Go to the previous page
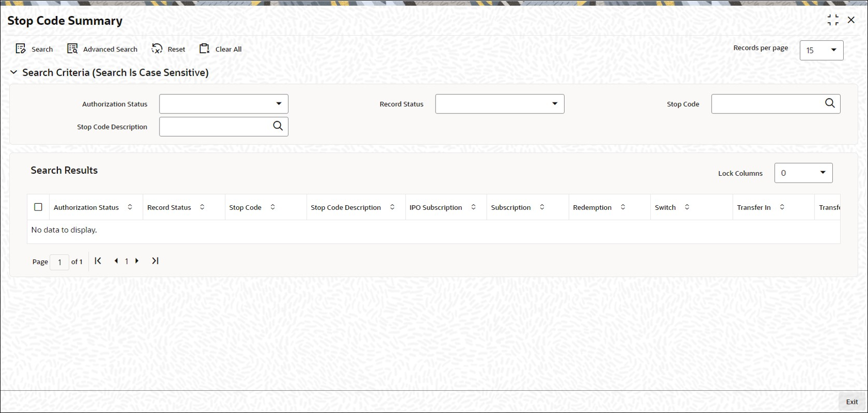 (116, 261)
